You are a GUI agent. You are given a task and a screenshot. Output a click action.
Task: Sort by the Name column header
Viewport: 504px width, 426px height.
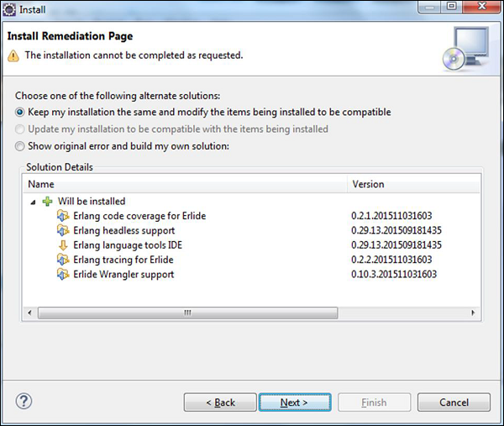pyautogui.click(x=185, y=184)
